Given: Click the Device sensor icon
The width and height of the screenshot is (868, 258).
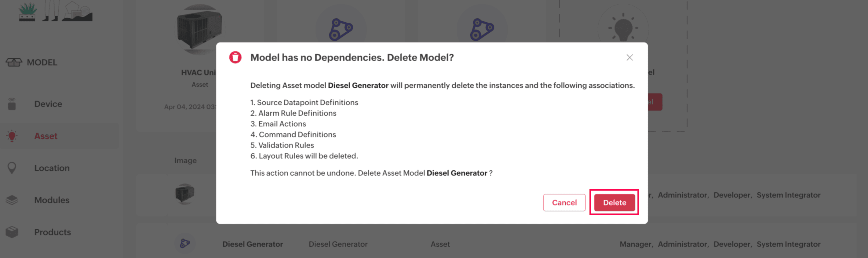Looking at the screenshot, I should [12, 104].
